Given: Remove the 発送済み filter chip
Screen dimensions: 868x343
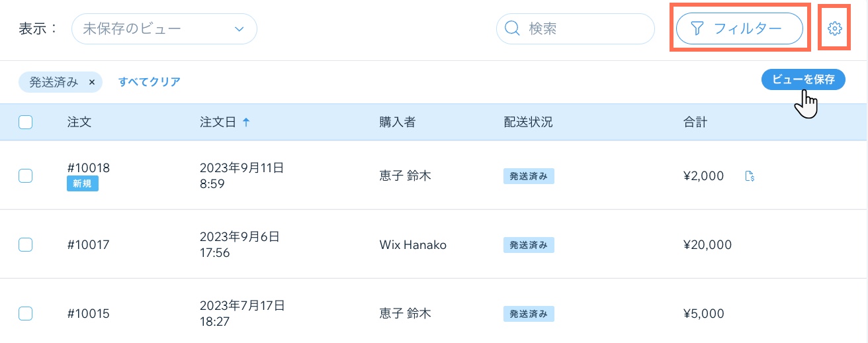Looking at the screenshot, I should pyautogui.click(x=92, y=82).
